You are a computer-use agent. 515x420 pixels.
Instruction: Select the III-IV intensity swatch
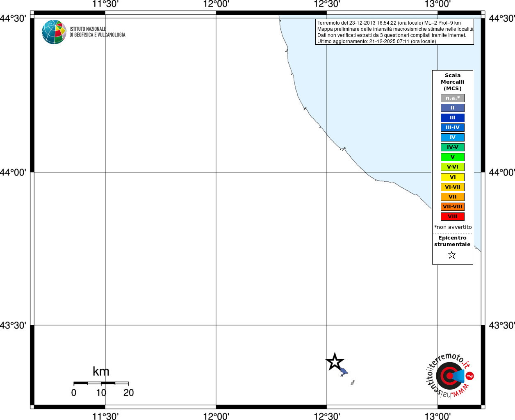pyautogui.click(x=453, y=128)
